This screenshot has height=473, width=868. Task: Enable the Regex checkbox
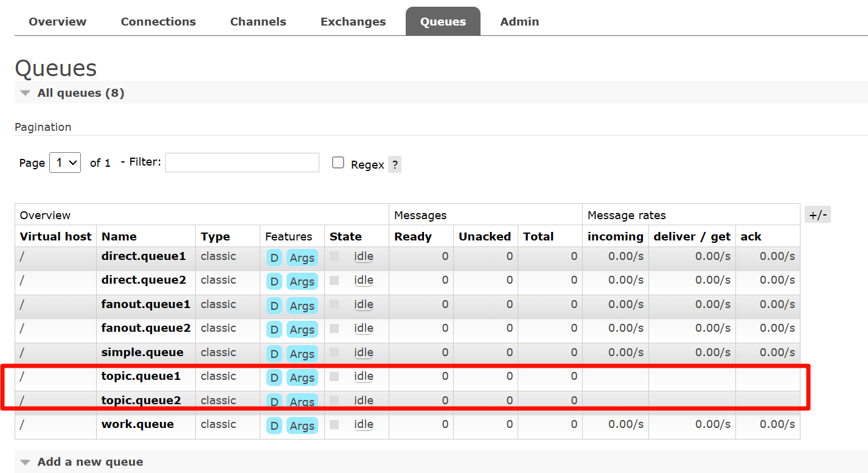[x=338, y=163]
